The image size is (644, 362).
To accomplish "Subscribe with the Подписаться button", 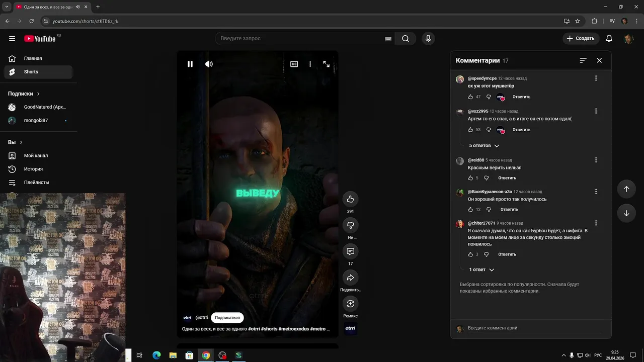I will click(227, 318).
